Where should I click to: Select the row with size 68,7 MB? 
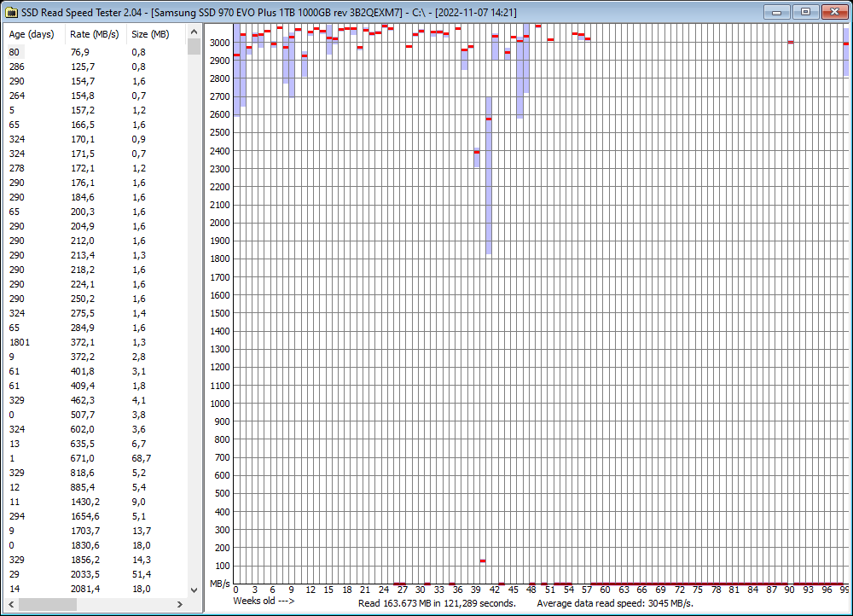(85, 458)
